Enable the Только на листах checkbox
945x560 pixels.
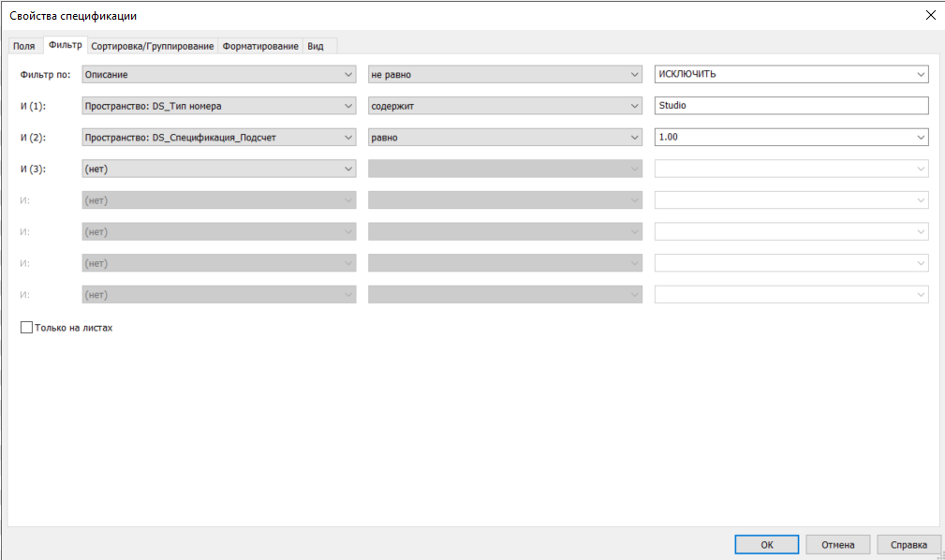26,328
